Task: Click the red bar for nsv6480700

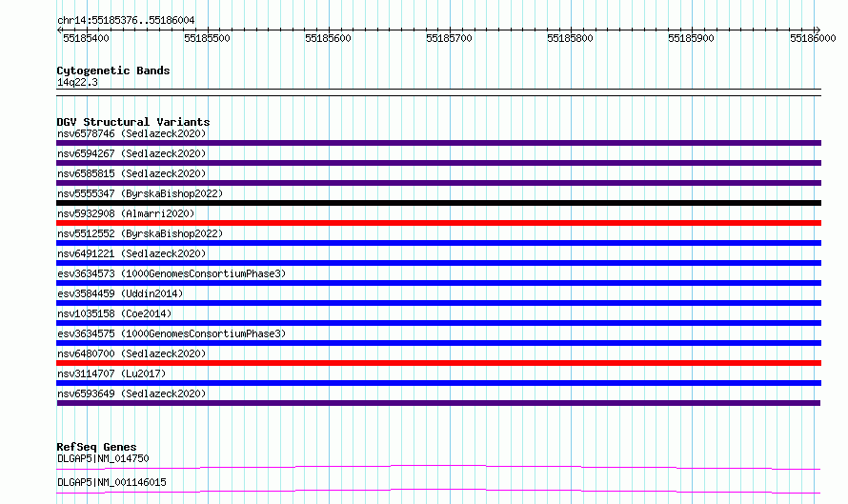Action: pyautogui.click(x=438, y=363)
